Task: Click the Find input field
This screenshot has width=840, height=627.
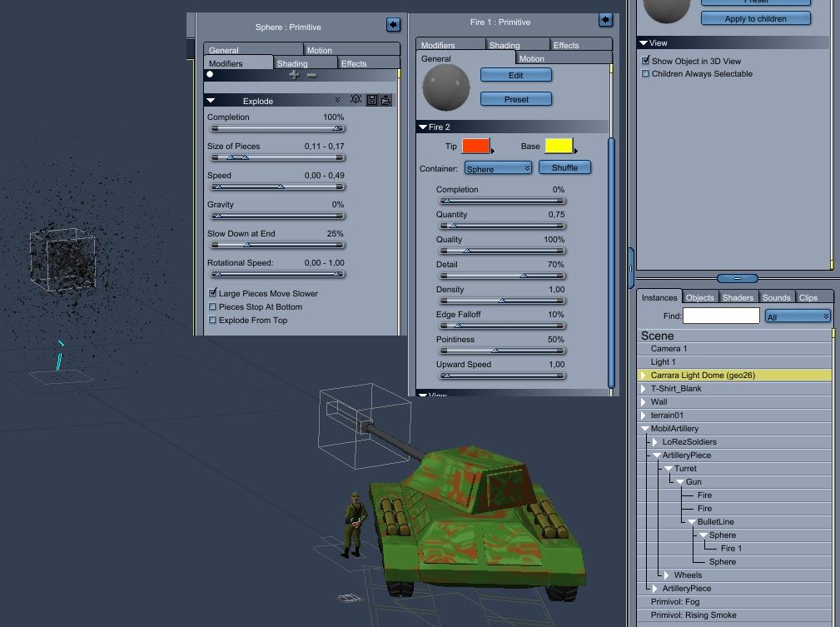Action: 721,316
